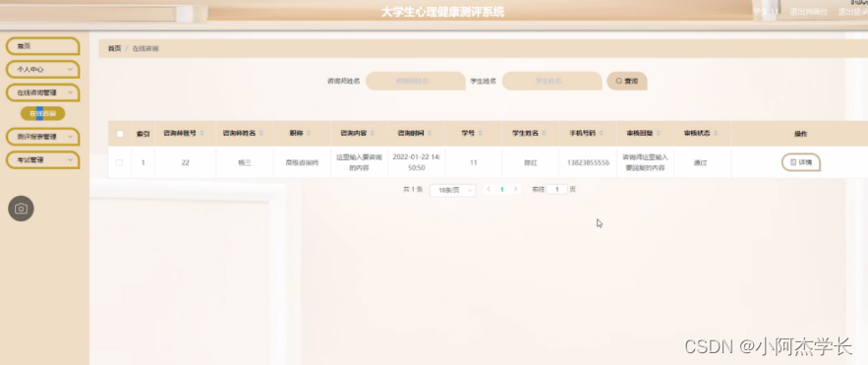This screenshot has width=868, height=365.
Task: Click the 共 1 条 total count text
Action: 413,190
